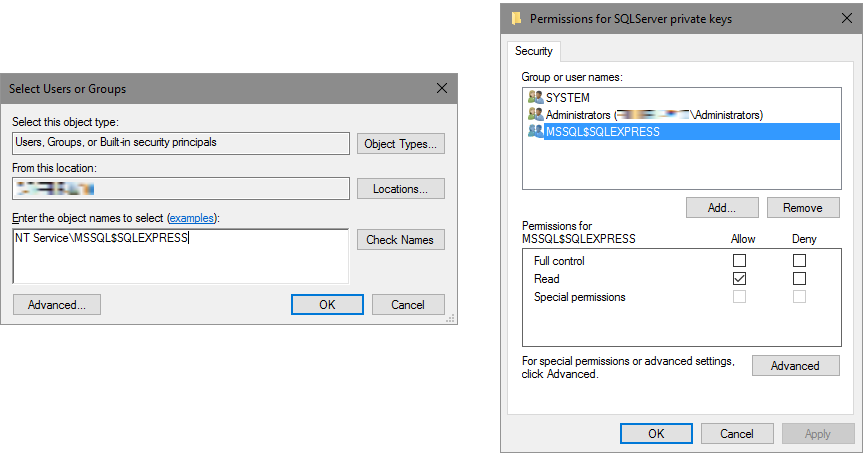The height and width of the screenshot is (454, 866).
Task: Click Add button under user list
Action: [722, 208]
